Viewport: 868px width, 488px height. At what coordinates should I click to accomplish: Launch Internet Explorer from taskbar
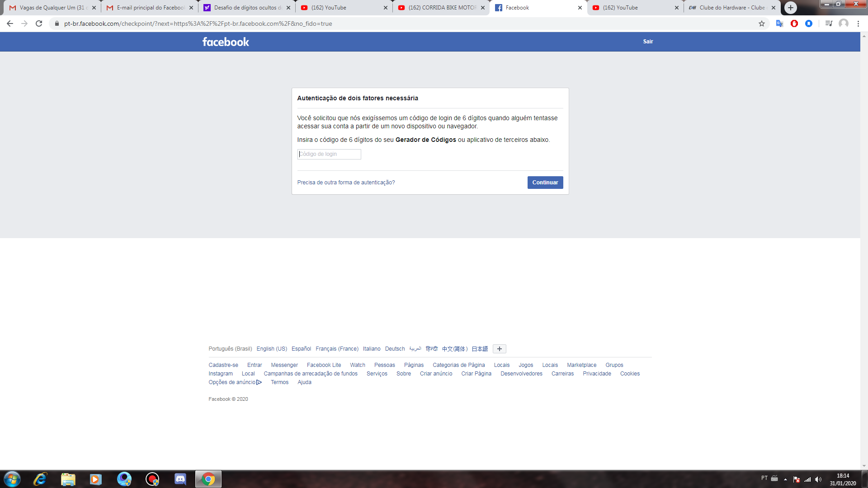coord(40,479)
